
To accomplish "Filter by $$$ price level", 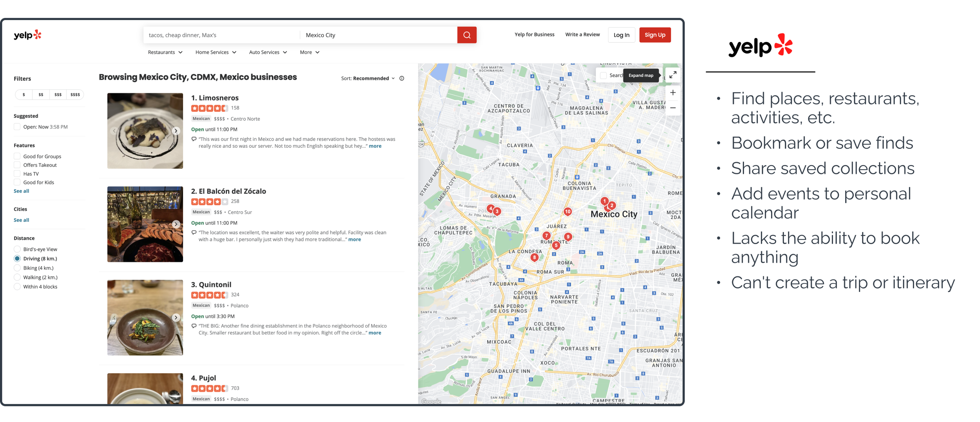I will coord(58,94).
